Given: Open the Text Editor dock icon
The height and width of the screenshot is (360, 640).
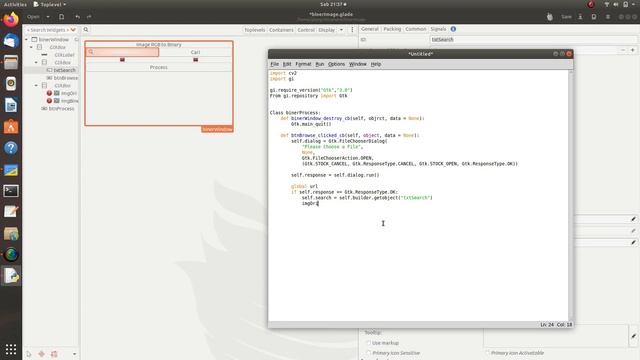Looking at the screenshot, I should [x=11, y=212].
